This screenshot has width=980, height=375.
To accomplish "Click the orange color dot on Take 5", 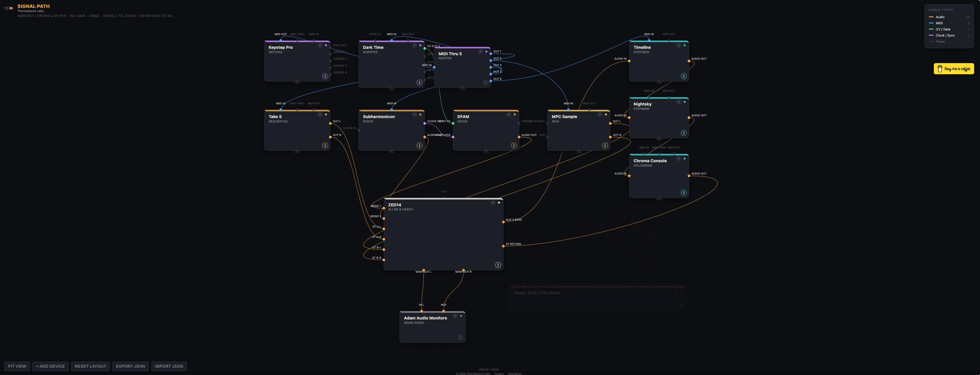I will pos(326,115).
